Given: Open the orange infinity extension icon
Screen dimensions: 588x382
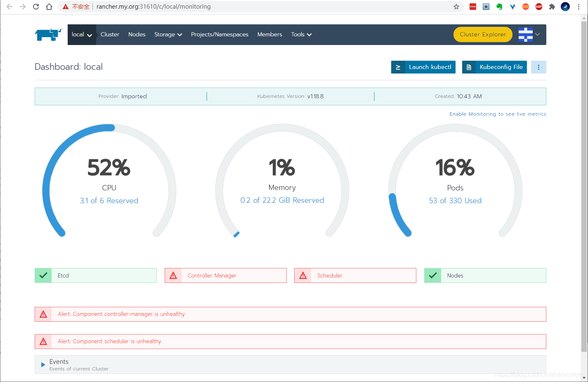Looking at the screenshot, I should pos(526,7).
